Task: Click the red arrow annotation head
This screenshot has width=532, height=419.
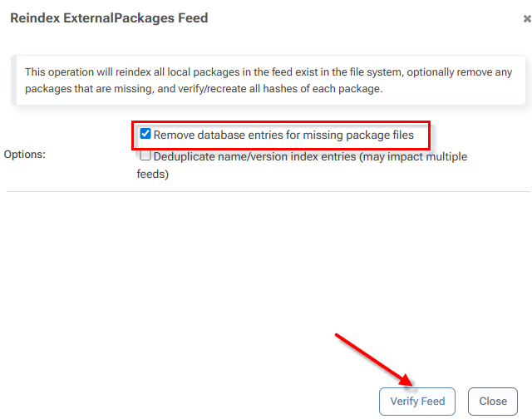Action: click(408, 382)
